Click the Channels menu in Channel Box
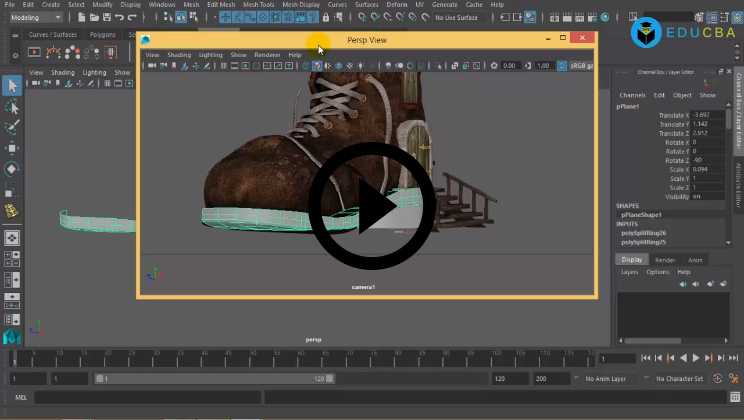This screenshot has height=420, width=744. 632,95
